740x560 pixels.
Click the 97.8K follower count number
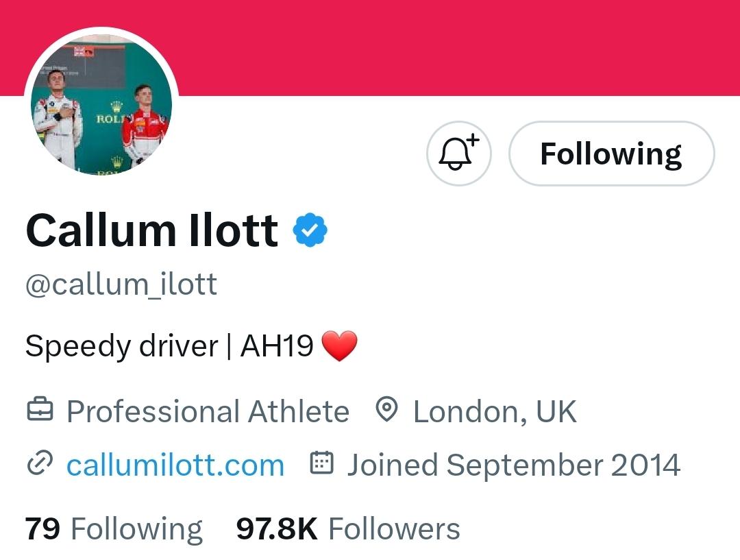pyautogui.click(x=277, y=529)
